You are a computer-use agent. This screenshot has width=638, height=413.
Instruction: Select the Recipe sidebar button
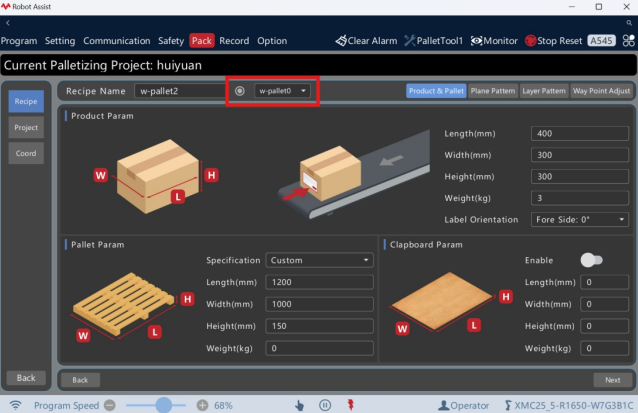[x=26, y=101]
